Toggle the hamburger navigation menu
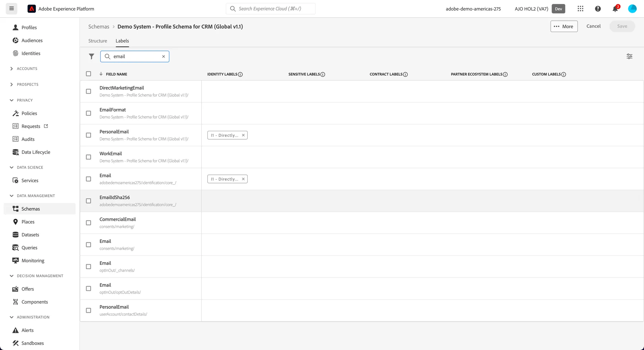Viewport: 644px width, 350px height. click(x=11, y=9)
